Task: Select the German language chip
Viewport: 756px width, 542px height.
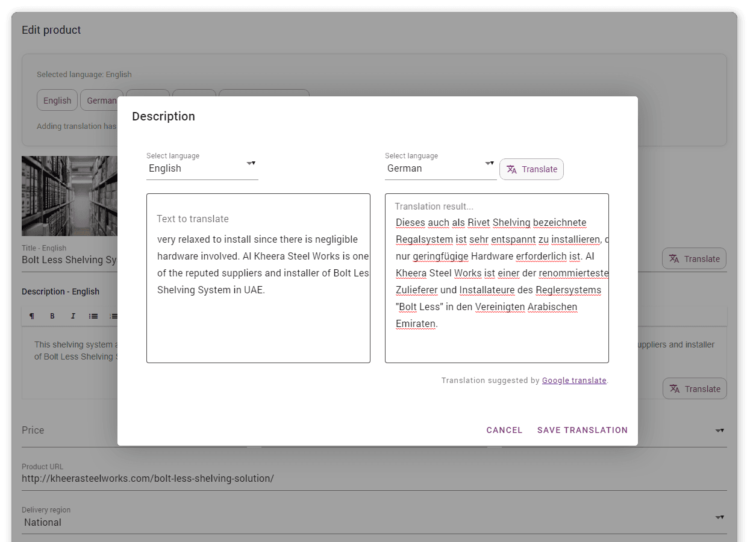Action: [x=99, y=101]
